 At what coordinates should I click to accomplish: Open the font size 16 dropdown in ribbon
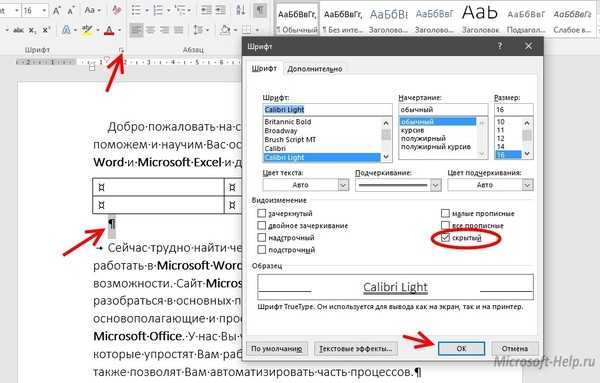[x=44, y=10]
